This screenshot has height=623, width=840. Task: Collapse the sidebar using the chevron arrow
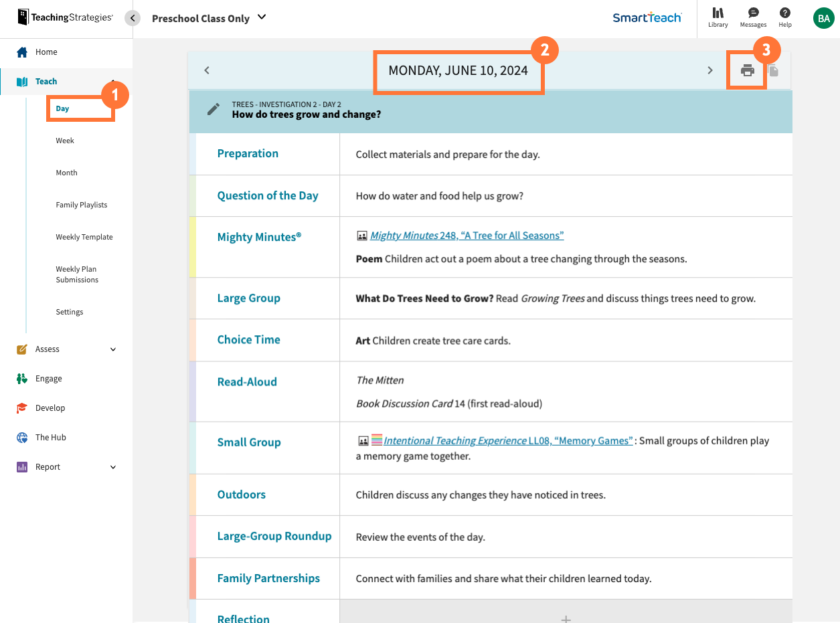[132, 18]
